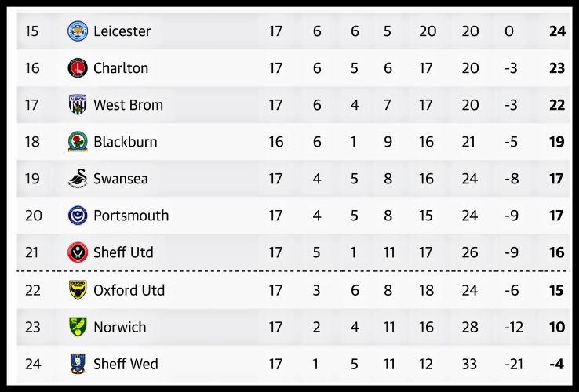Click the Sheff Wed owl crest icon
Image resolution: width=579 pixels, height=392 pixels.
(x=78, y=364)
